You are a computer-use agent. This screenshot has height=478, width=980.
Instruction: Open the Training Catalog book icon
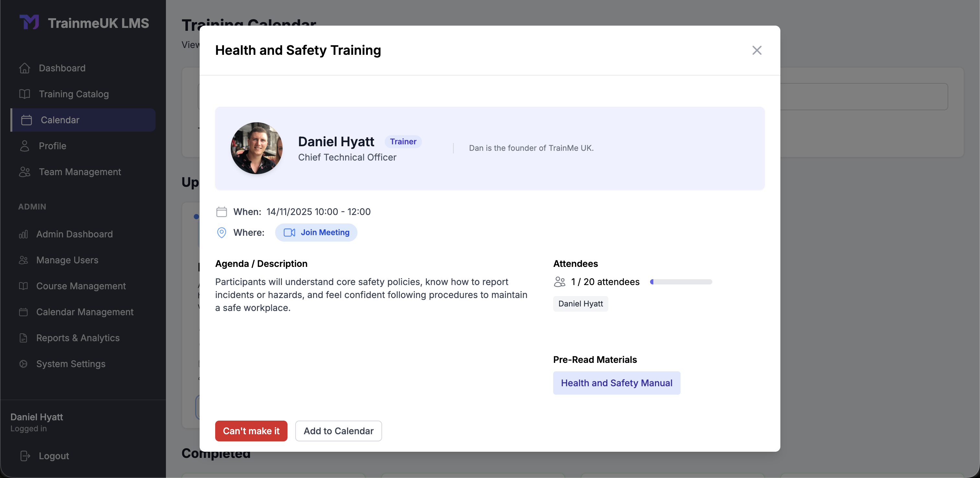25,94
